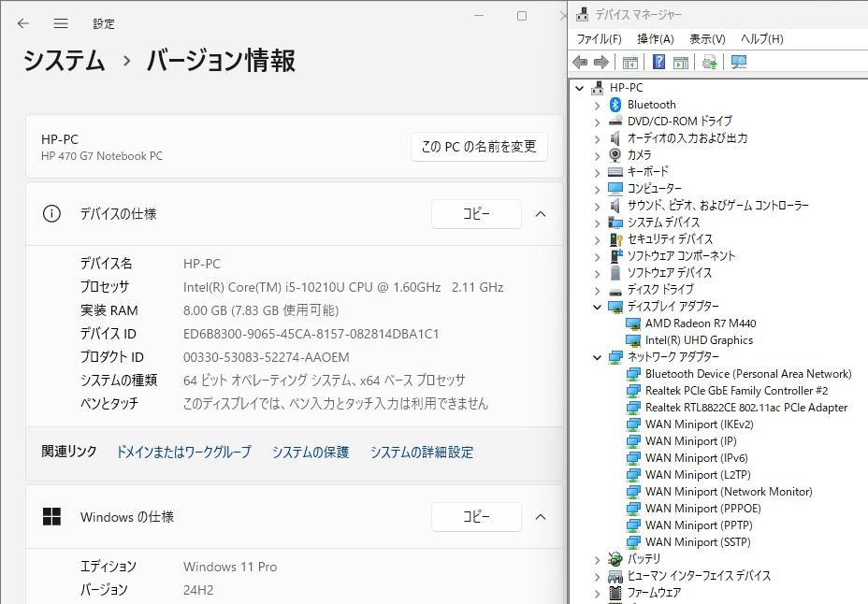Click the Windows logo beside Windows specifications
This screenshot has width=868, height=604.
[x=52, y=517]
